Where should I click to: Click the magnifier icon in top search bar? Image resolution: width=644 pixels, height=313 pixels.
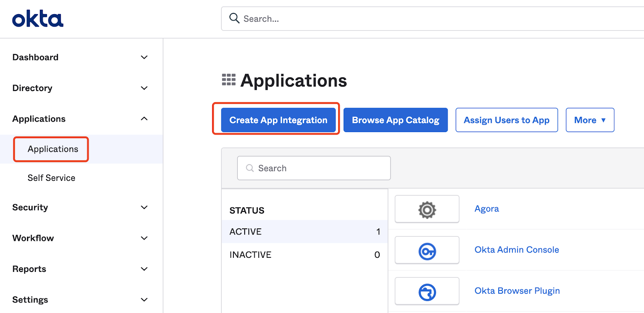pos(234,18)
